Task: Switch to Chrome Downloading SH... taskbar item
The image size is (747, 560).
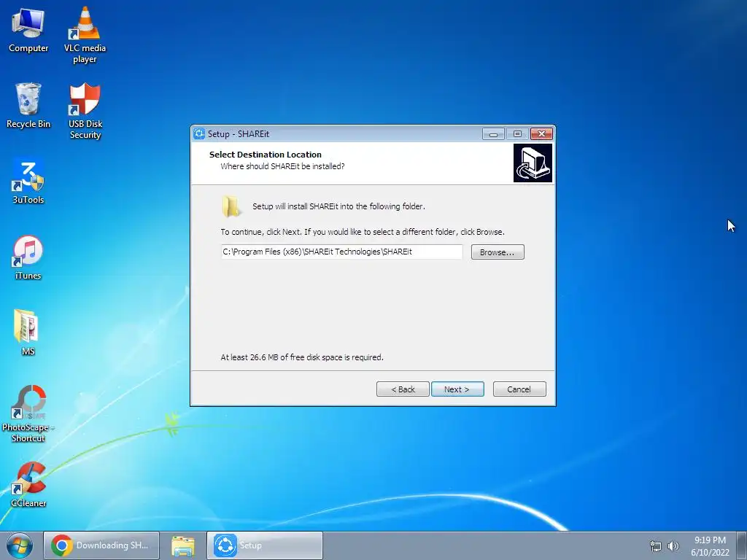Action: pyautogui.click(x=101, y=545)
